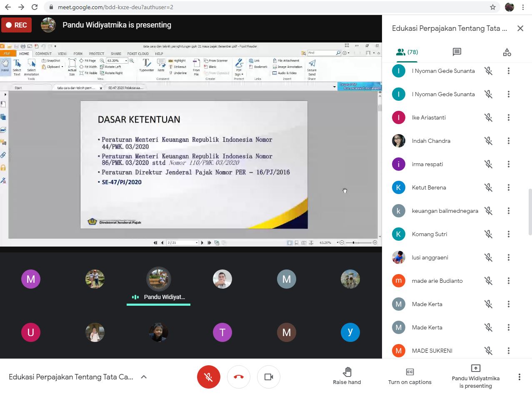Open more actions for Ketut Berena

[x=508, y=187]
